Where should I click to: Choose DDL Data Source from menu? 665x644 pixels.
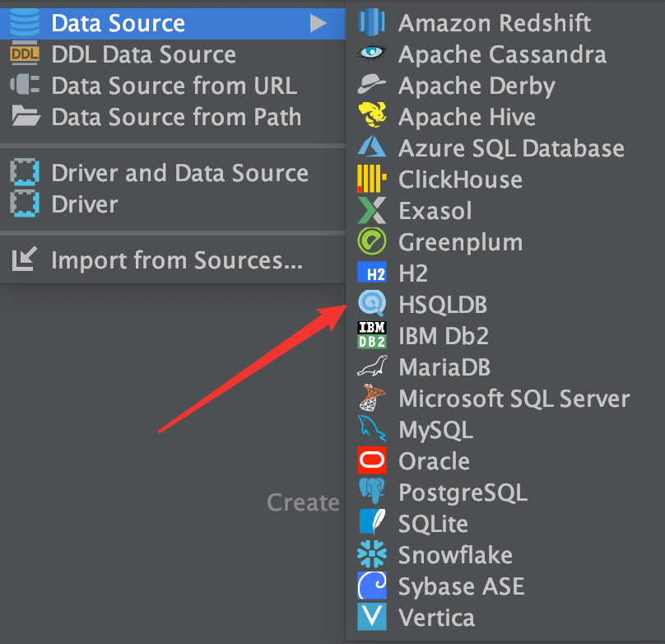pyautogui.click(x=173, y=54)
